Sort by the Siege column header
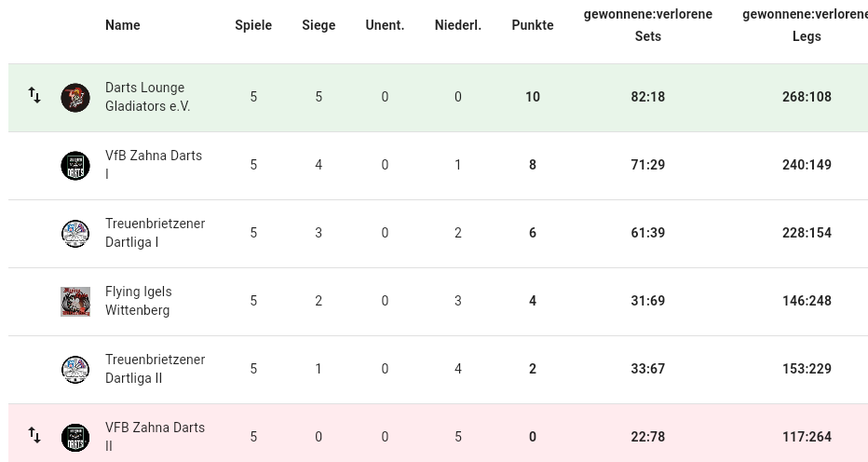 tap(319, 25)
